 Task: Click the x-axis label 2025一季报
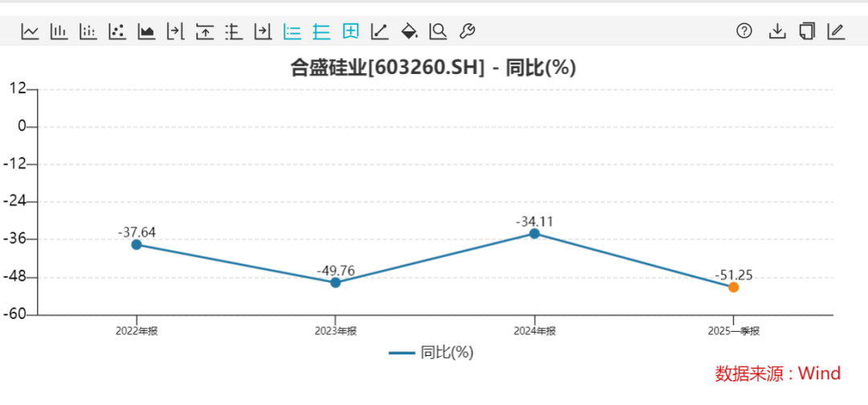coord(734,331)
